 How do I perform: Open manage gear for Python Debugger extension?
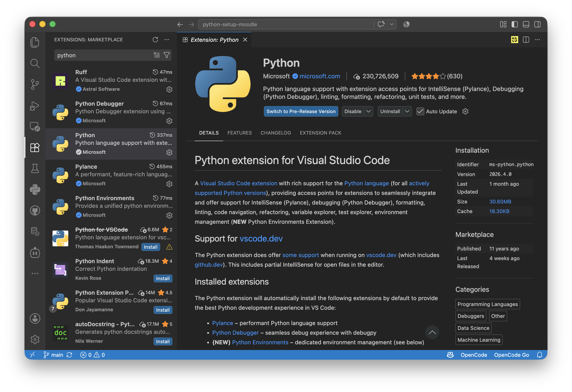point(169,121)
